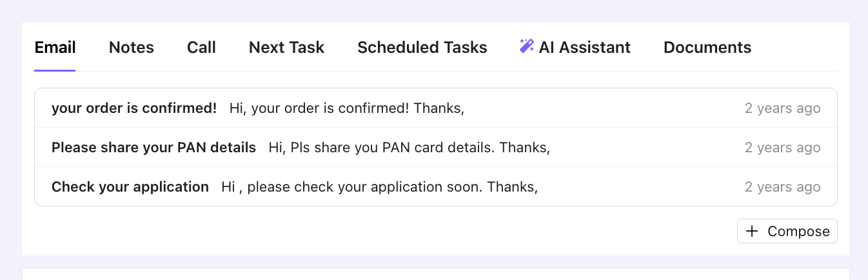
Task: Click preview text 'Hi, your order is confirmed! Thanks,'
Action: click(347, 108)
